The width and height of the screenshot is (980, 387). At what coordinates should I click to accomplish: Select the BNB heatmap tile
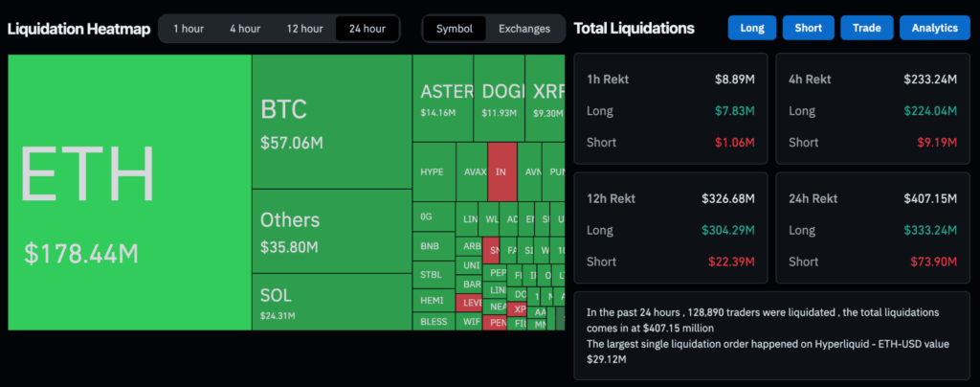coord(432,246)
